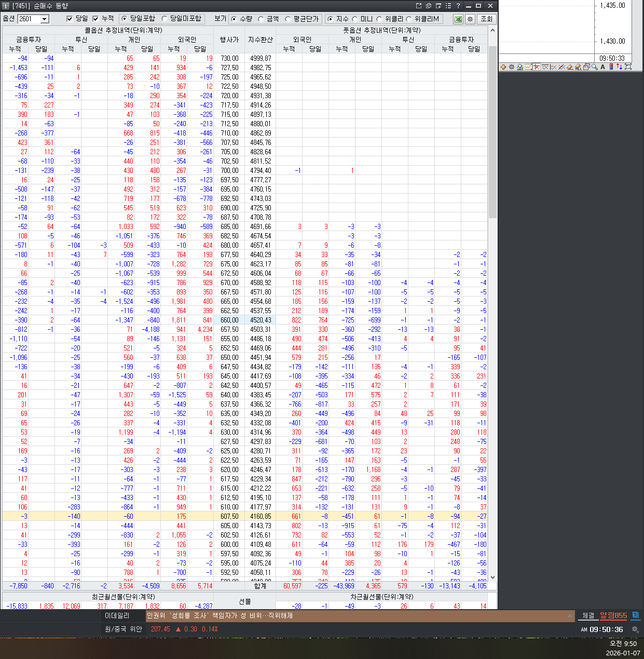Select the eraser tool icon
The image size is (644, 659).
click(570, 67)
